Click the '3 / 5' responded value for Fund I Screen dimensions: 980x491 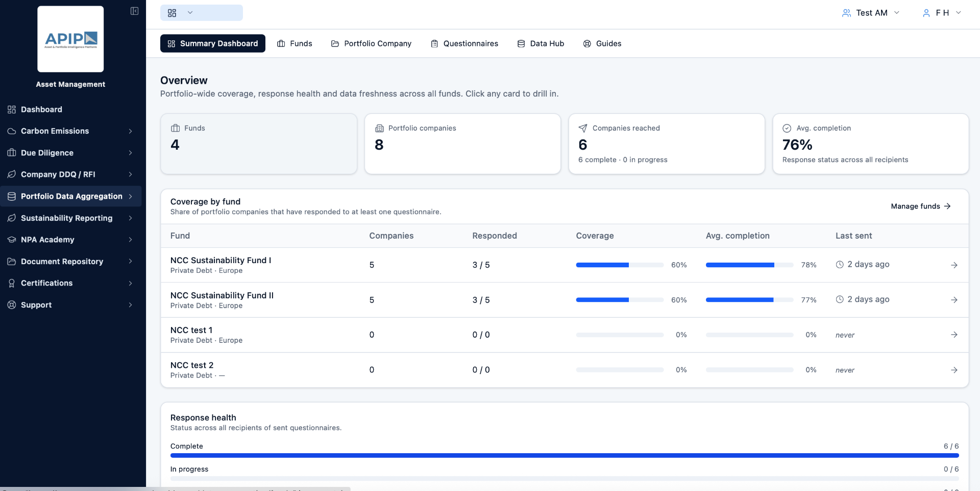[x=481, y=265]
